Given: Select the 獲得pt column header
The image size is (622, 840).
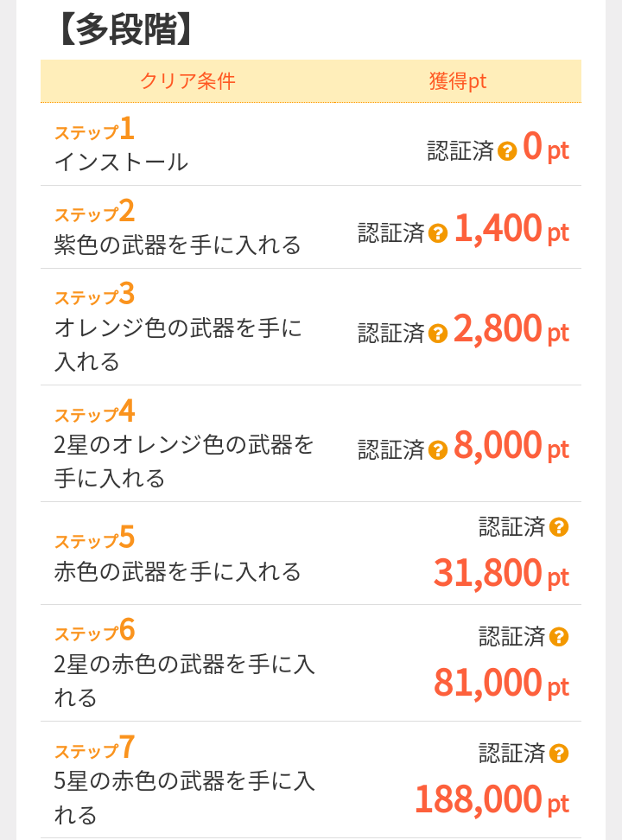Looking at the screenshot, I should (458, 81).
